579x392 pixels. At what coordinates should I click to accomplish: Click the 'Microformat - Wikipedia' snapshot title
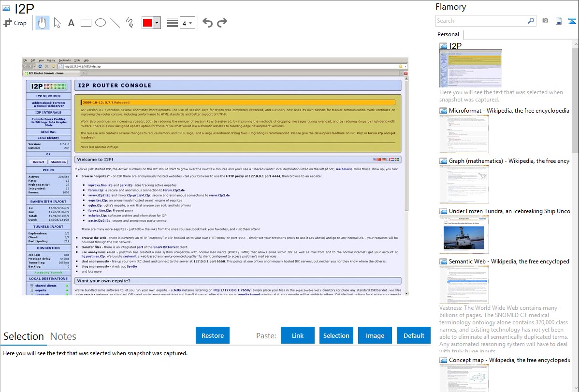click(x=509, y=111)
